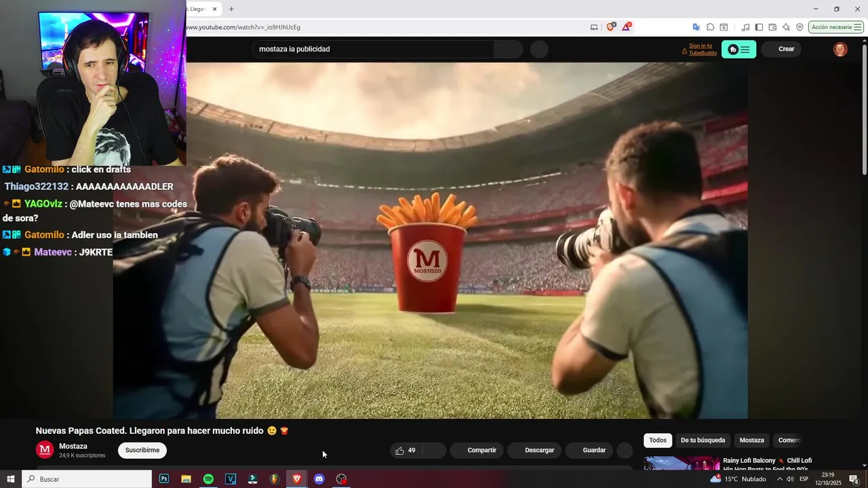Click the Windows taskbar 'Buscar' search box
Screen dimensions: 868x488
click(x=87, y=479)
